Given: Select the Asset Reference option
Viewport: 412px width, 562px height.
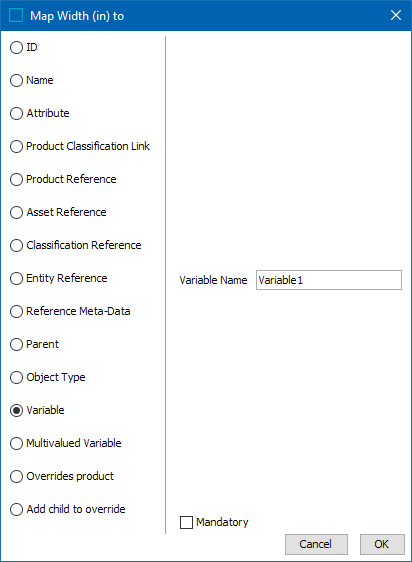Looking at the screenshot, I should (16, 212).
